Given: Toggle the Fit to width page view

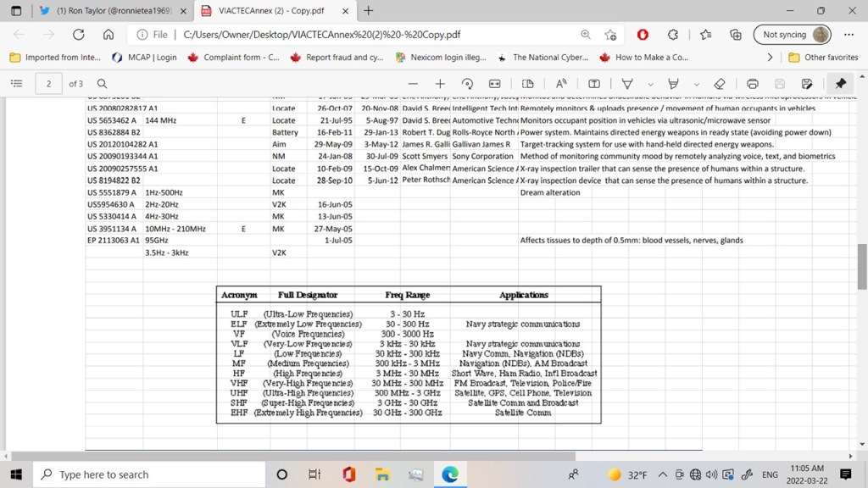Looking at the screenshot, I should click(495, 84).
